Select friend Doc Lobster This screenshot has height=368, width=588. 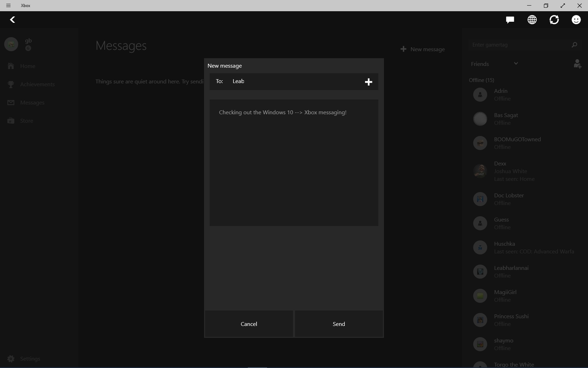[525, 199]
